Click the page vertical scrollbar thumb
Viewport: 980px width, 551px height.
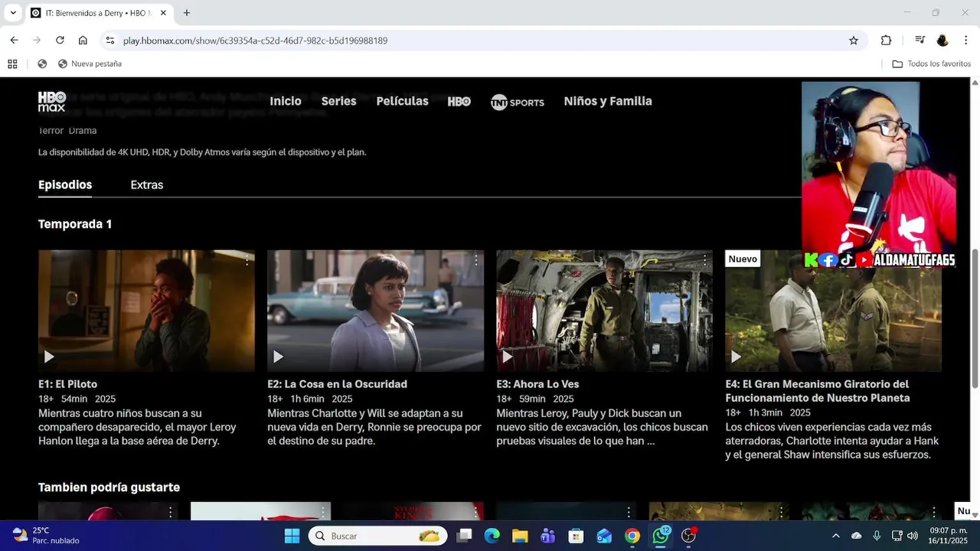(975, 318)
